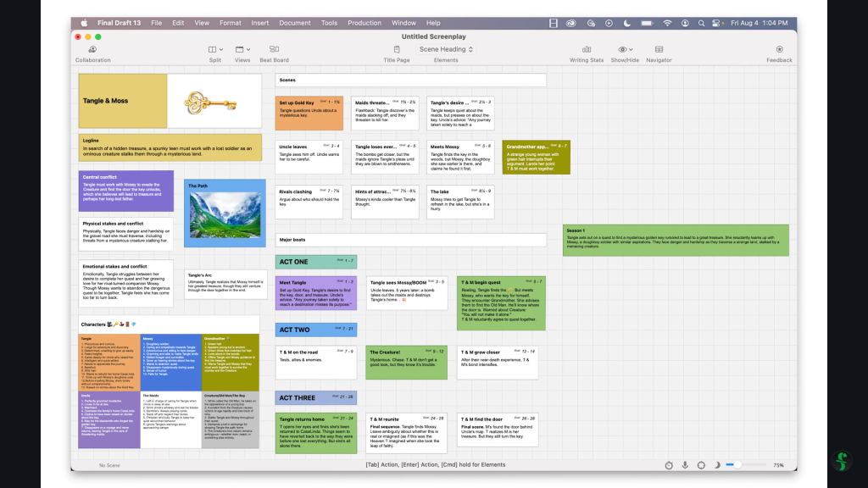Toggle night mode moon icon in status bar
The width and height of the screenshot is (868, 488).
[717, 465]
